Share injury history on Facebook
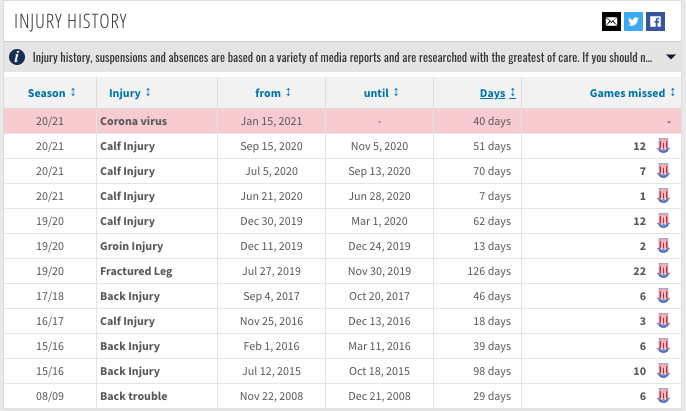The image size is (686, 411). (655, 21)
